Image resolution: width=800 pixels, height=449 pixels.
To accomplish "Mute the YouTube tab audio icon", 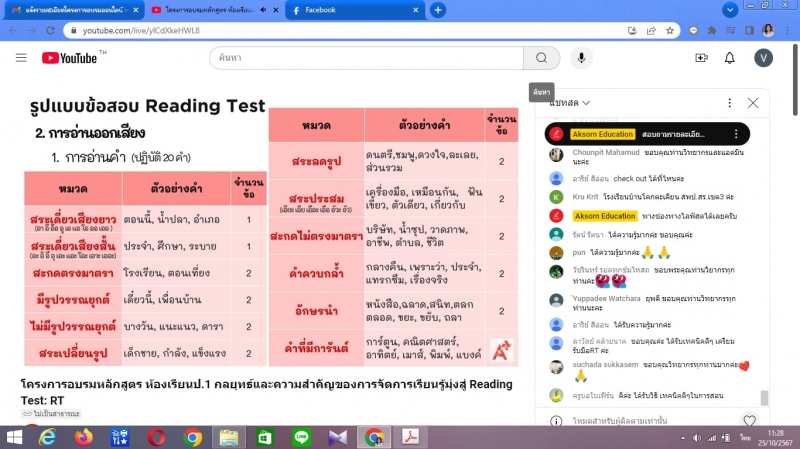I will pos(263,10).
